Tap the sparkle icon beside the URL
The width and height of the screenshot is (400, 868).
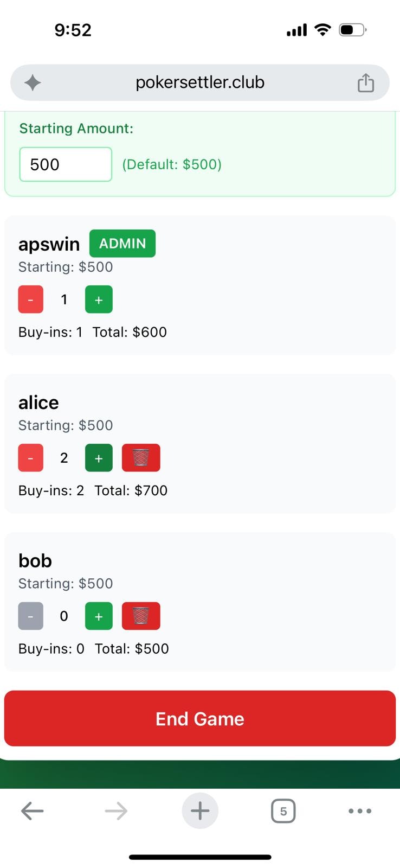tap(33, 82)
